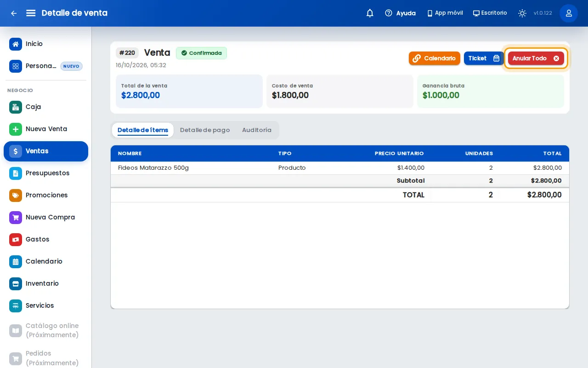Viewport: 588px width, 368px height.
Task: Click the Ganancia bruta $1.000,00 value
Action: [441, 96]
